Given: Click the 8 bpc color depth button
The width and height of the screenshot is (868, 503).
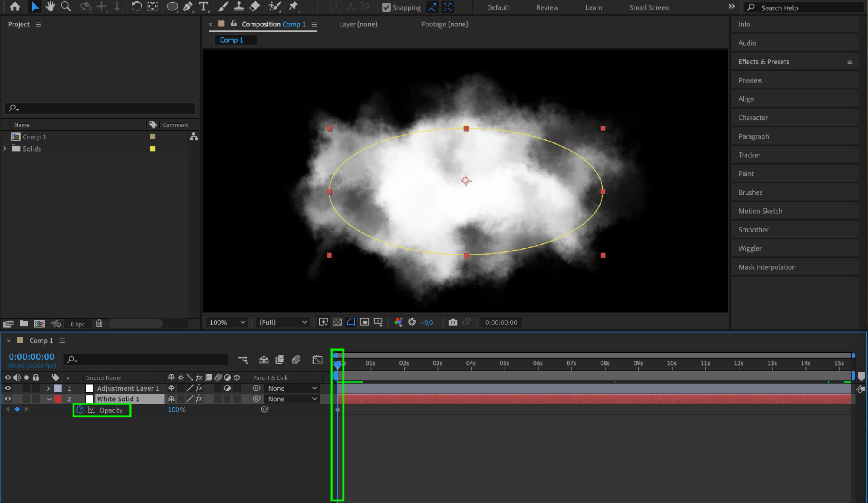Looking at the screenshot, I should tap(78, 324).
